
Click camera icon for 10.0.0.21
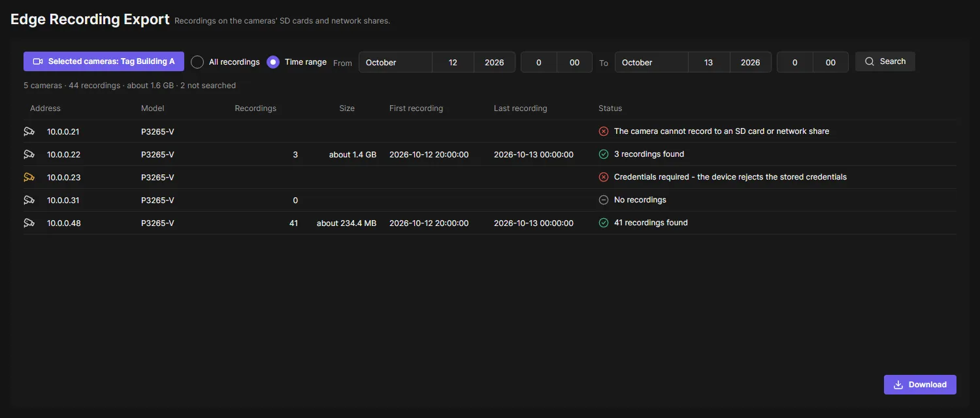(x=29, y=131)
